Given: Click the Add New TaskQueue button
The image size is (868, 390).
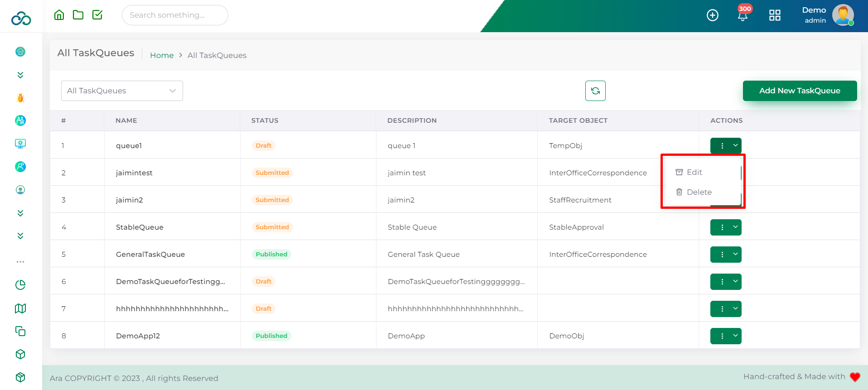Looking at the screenshot, I should [800, 91].
